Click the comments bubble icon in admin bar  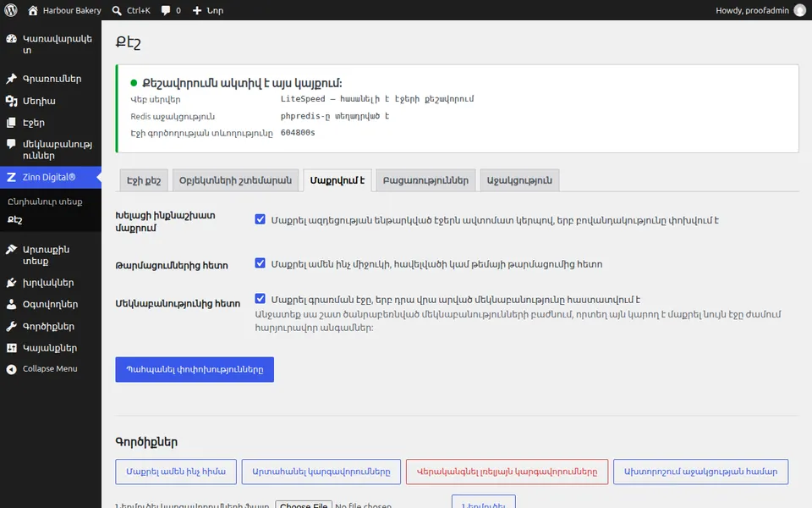pyautogui.click(x=166, y=10)
